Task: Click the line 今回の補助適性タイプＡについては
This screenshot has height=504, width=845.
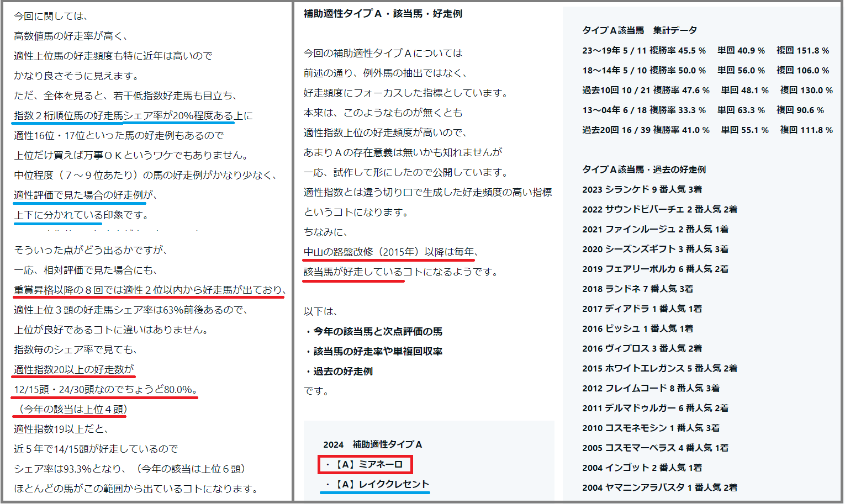Action: coord(383,53)
